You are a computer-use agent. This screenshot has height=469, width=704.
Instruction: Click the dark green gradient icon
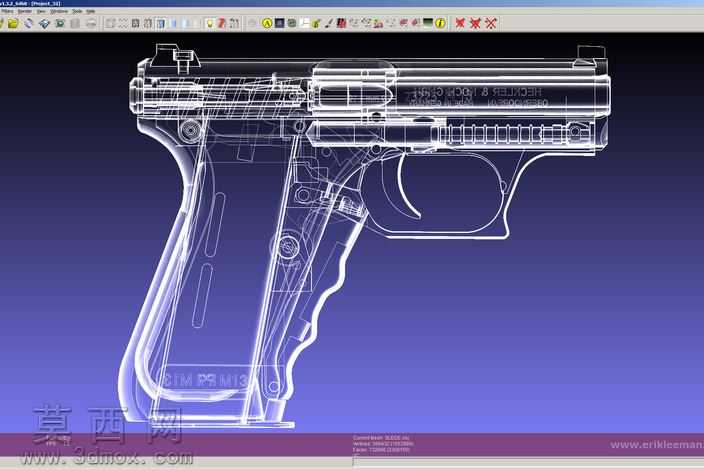coord(428,23)
